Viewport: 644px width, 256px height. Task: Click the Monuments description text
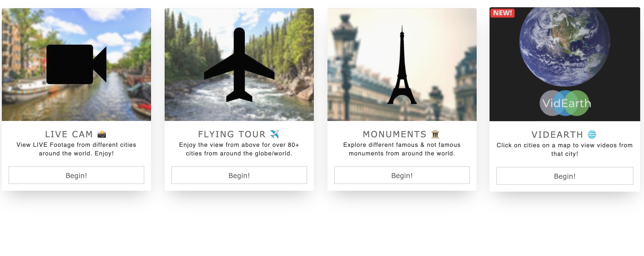tap(402, 149)
